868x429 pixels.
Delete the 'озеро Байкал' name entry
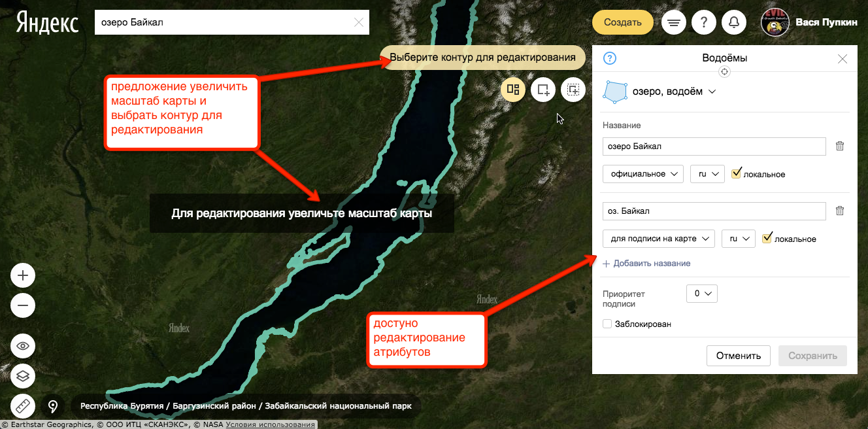pyautogui.click(x=840, y=146)
